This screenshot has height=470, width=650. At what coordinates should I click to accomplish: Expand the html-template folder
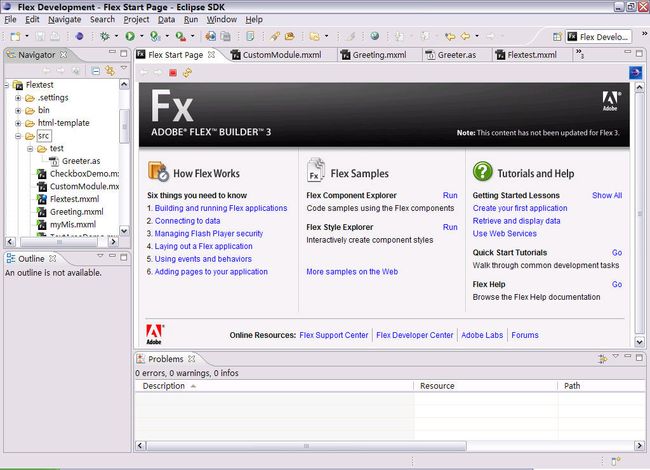click(18, 124)
